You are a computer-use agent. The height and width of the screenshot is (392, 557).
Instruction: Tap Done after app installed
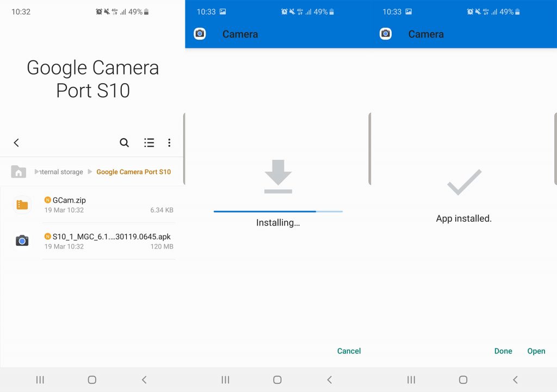point(503,351)
